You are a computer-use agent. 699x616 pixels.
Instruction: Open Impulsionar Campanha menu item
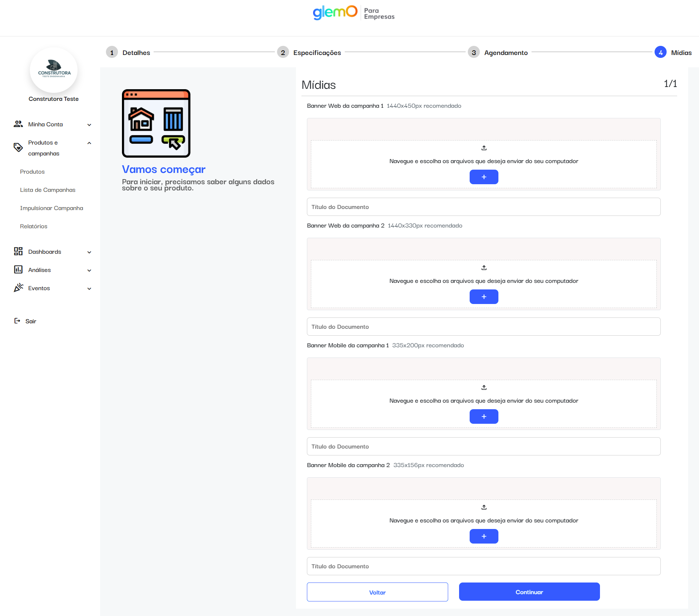pos(51,208)
